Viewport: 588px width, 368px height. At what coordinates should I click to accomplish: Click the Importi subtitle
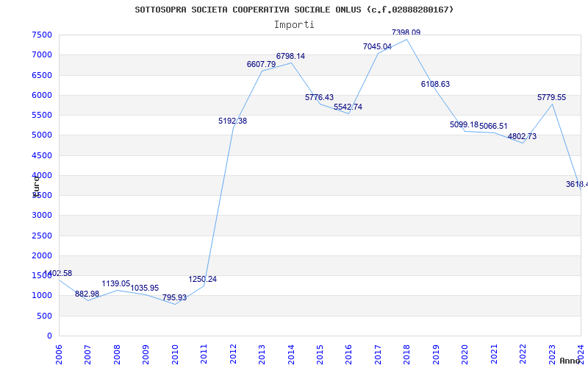pyautogui.click(x=294, y=25)
